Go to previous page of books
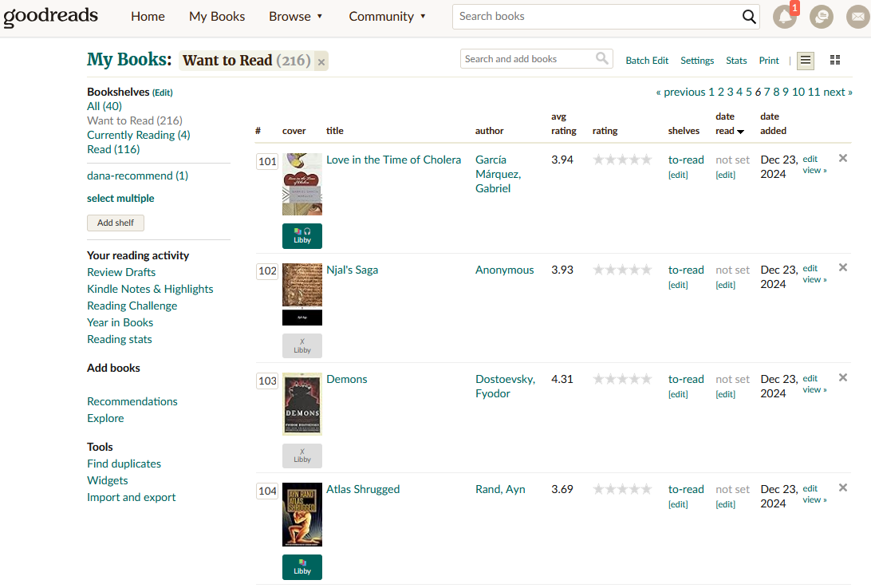The height and width of the screenshot is (588, 871). 680,93
